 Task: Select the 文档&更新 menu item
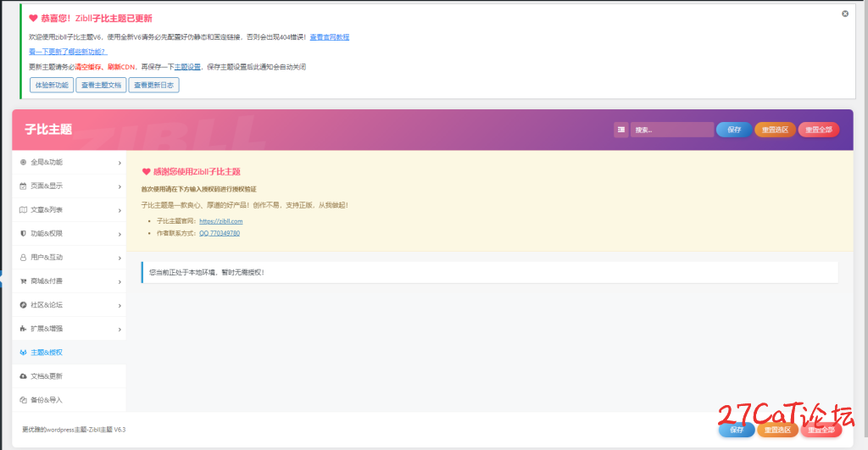70,376
